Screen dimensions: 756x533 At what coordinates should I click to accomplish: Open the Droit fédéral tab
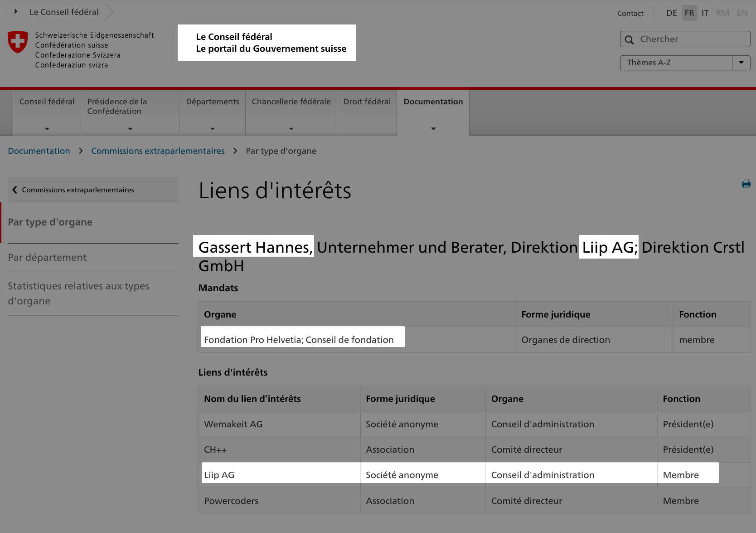367,113
